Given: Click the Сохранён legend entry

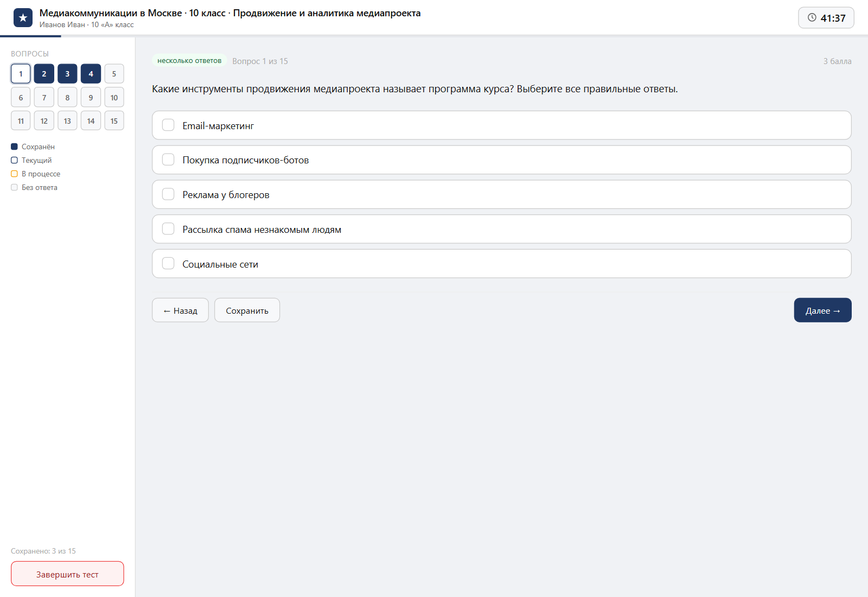Looking at the screenshot, I should (33, 147).
